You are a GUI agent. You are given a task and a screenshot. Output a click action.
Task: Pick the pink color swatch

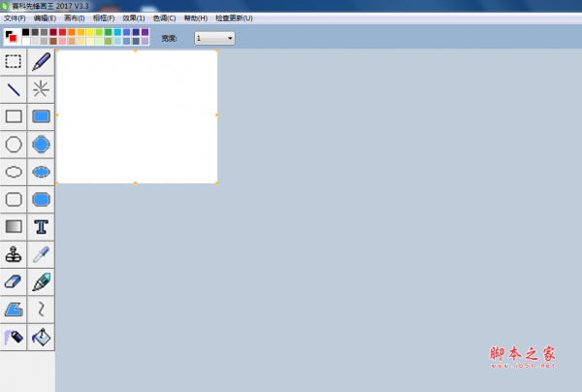62,41
